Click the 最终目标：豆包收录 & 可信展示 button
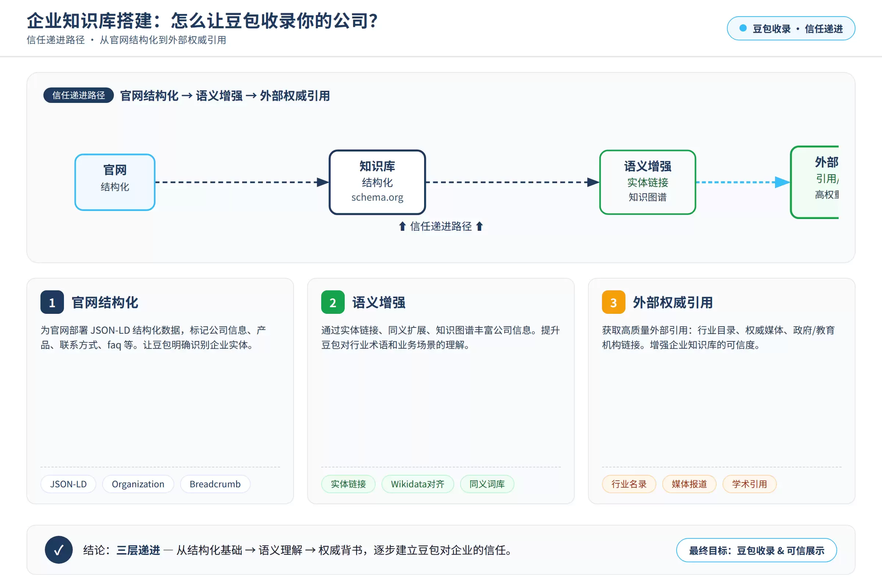882x588 pixels. tap(756, 550)
